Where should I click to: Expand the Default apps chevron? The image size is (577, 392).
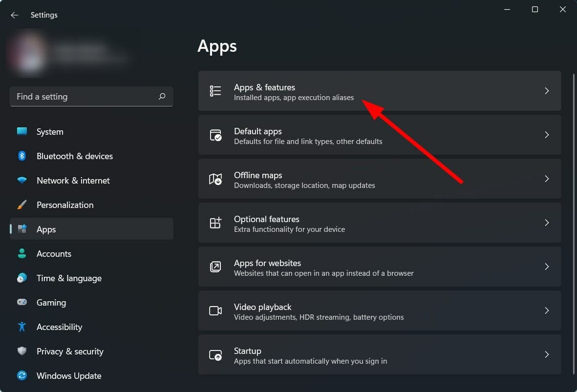point(547,135)
